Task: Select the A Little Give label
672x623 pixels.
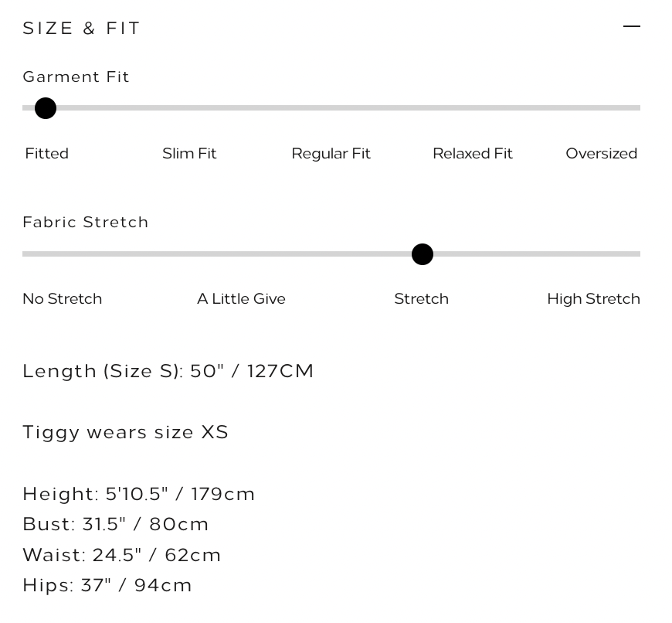Action: point(241,299)
